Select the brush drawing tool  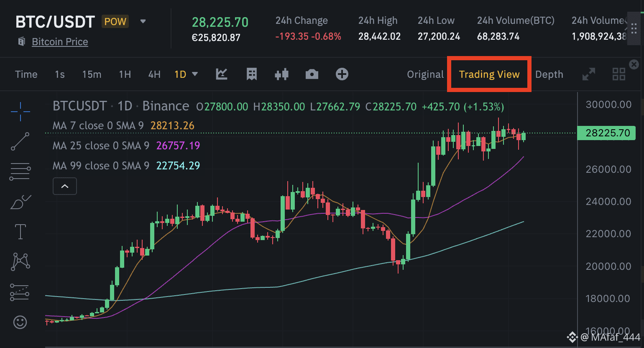pos(20,202)
